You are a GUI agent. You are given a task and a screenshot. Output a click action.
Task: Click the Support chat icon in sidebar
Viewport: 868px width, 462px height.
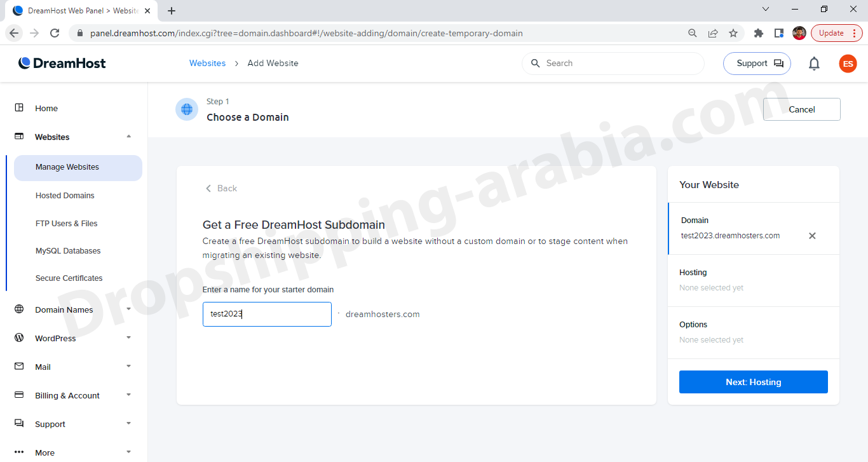(19, 424)
